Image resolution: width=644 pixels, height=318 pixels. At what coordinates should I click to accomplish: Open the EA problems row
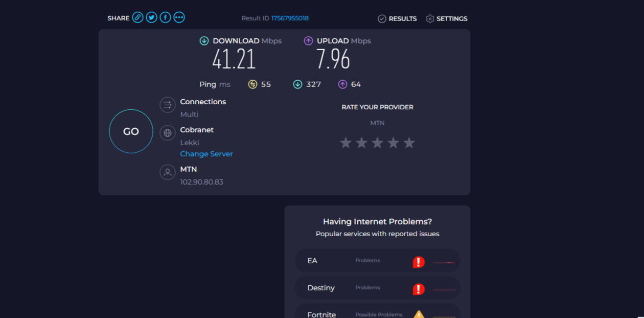[358, 261]
